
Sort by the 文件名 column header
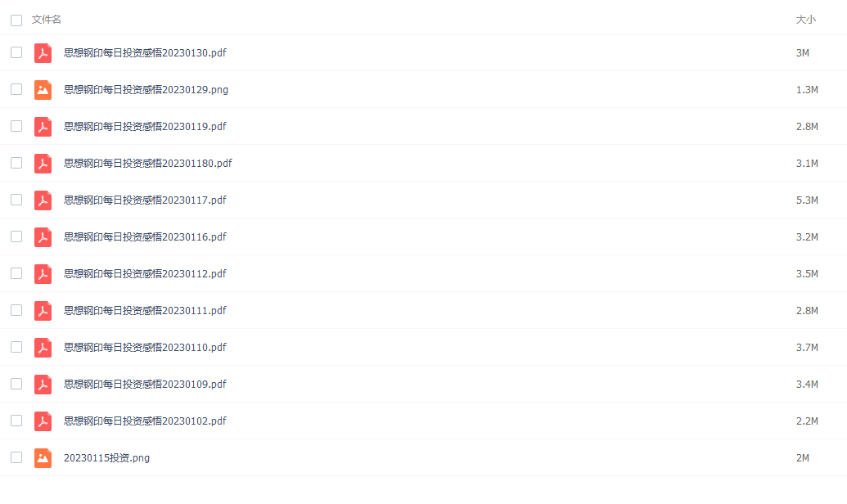point(47,20)
